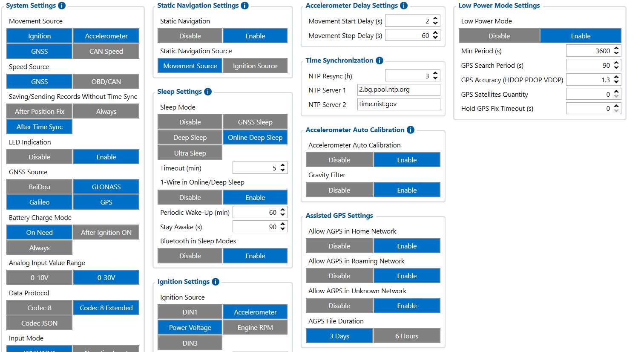644x352 pixels.
Task: Disable LED Indication
Action: point(39,157)
